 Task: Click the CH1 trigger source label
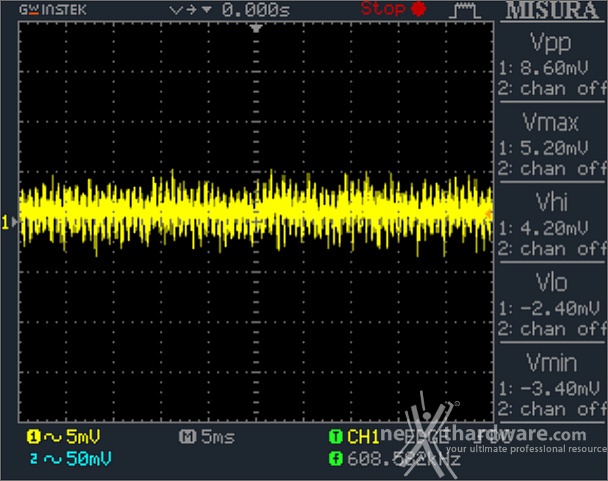pyautogui.click(x=363, y=437)
